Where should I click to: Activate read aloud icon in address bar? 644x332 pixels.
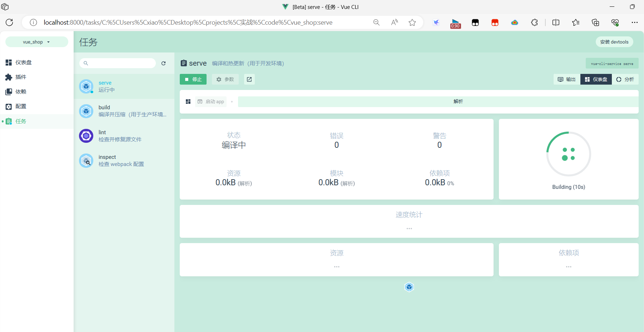(x=394, y=22)
